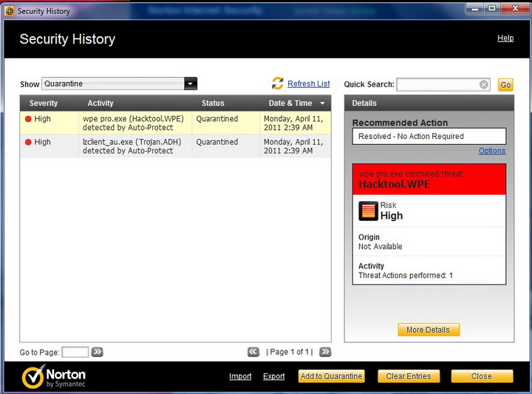This screenshot has height=394, width=532.
Task: Jump to the next page with the double-right arrow
Action: click(325, 352)
